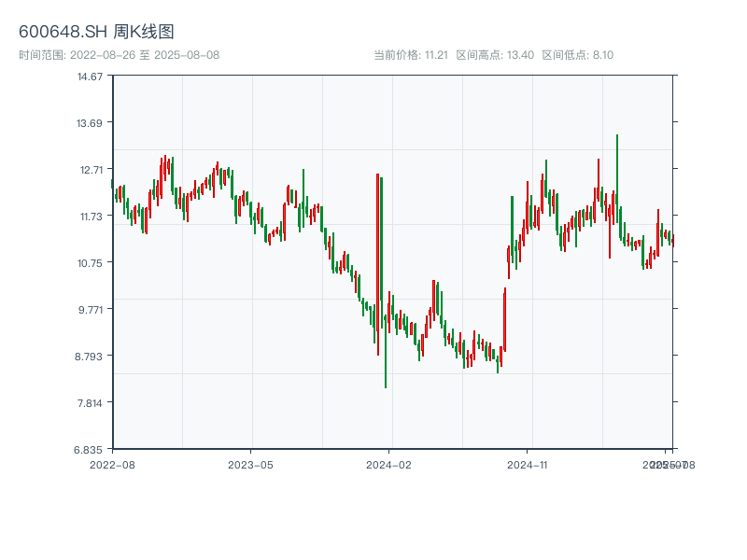Click the x-axis label 2023-05
Viewport: 747px width, 560px height.
(250, 465)
